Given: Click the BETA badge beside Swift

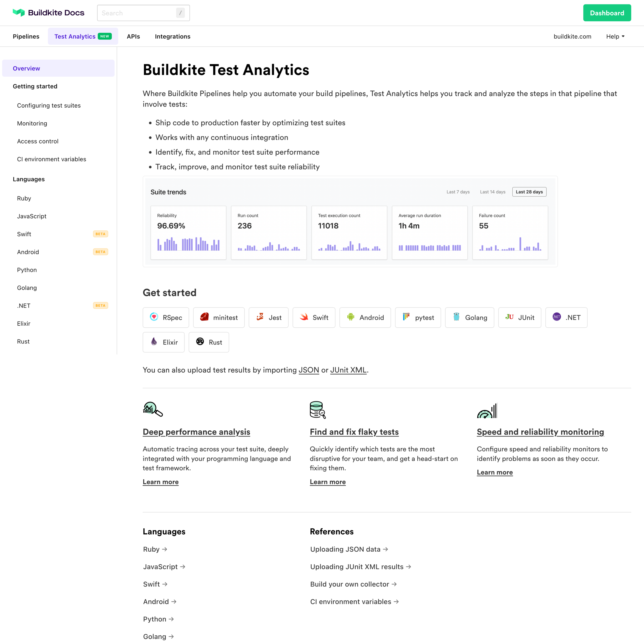Looking at the screenshot, I should [x=100, y=234].
